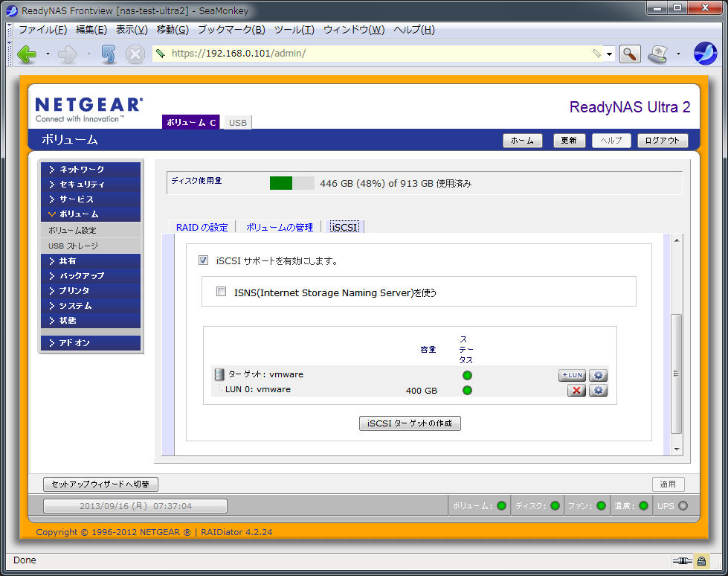
Task: Open USB ストレージ in the sidebar
Action: click(91, 246)
